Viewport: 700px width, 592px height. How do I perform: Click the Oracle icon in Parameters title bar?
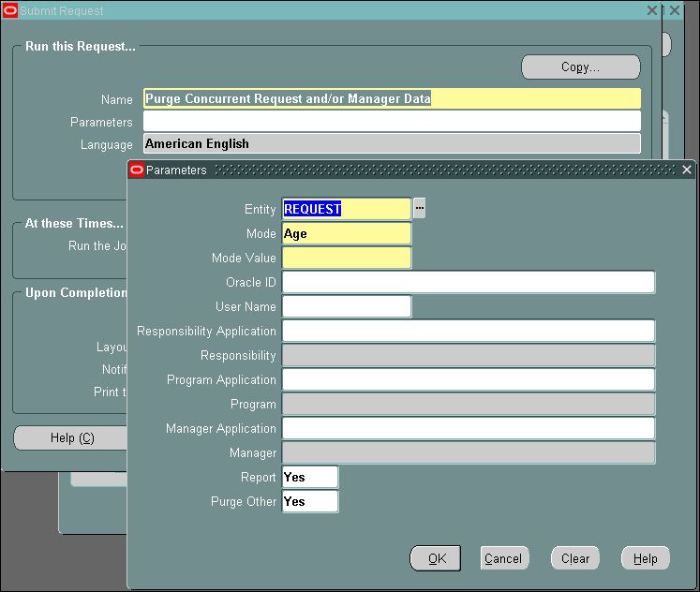pos(137,170)
